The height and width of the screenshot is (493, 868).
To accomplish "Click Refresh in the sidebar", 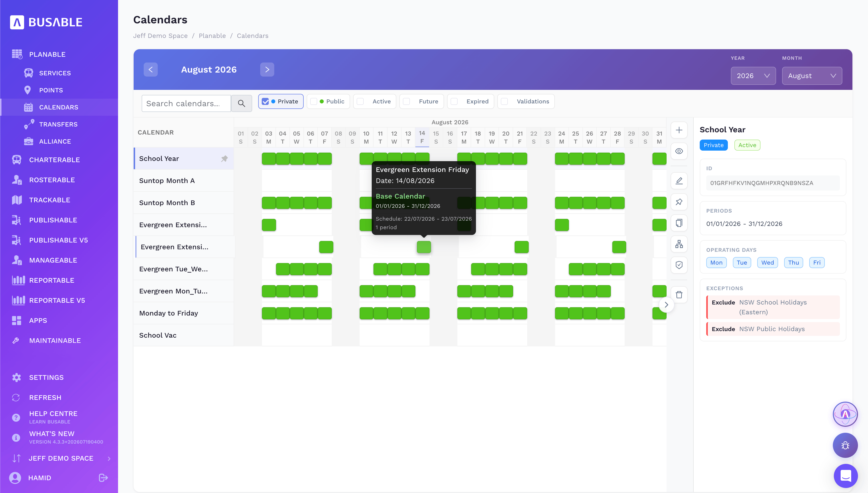I will (45, 398).
